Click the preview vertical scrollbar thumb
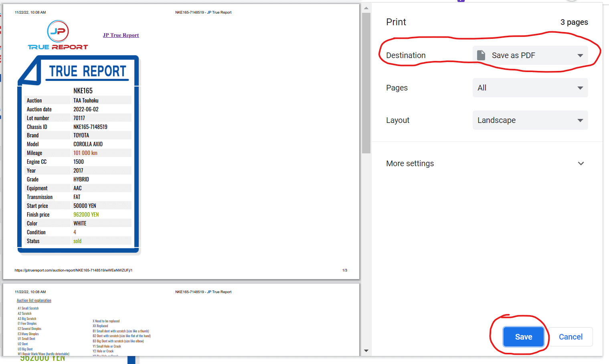Screen dimensions: 609x364 point(366,83)
